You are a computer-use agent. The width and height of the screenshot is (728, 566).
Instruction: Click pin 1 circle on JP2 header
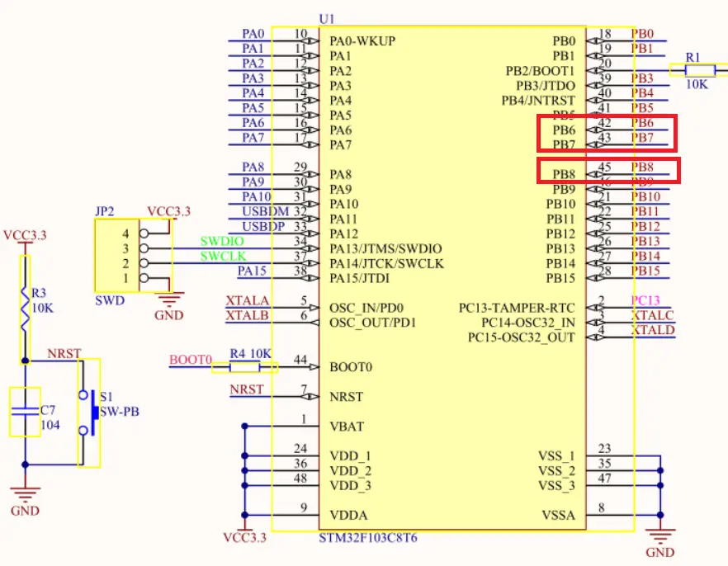click(144, 278)
